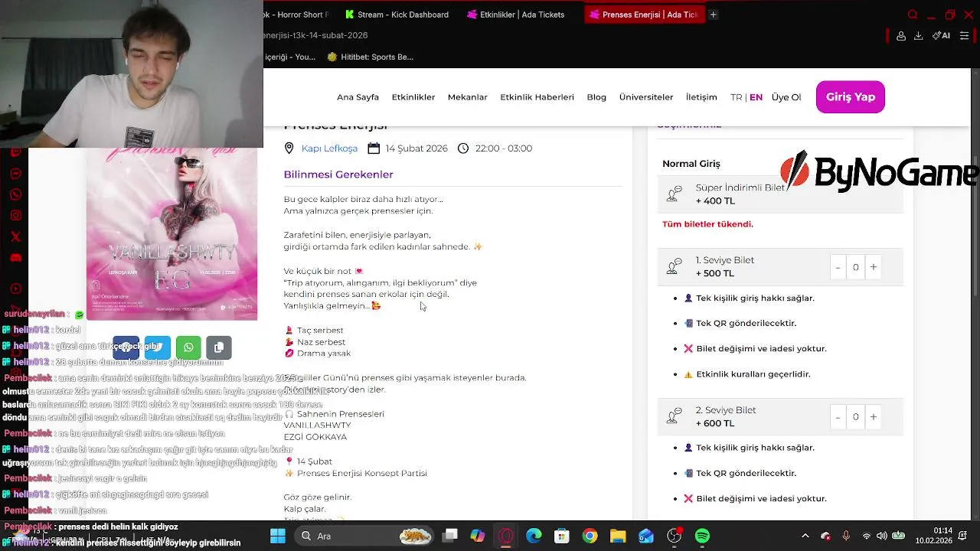Open the browser search tabs icon

tap(913, 15)
